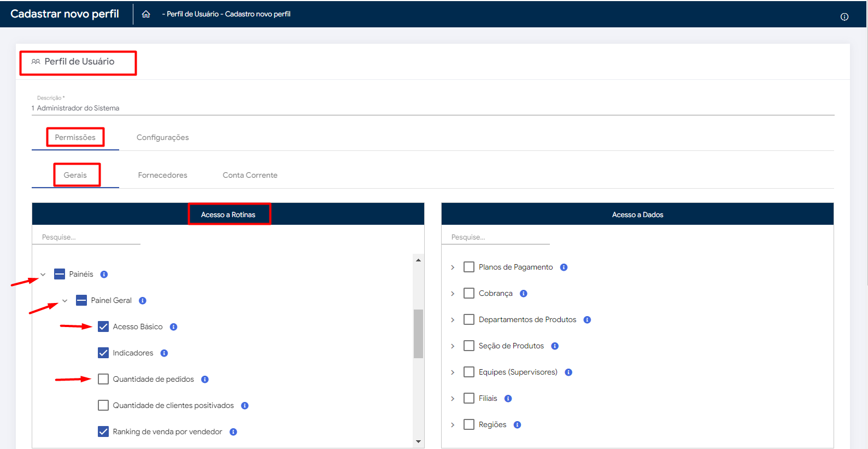Open the Conta Corrente sub-tab
Screen dimensions: 868x449
pos(250,175)
